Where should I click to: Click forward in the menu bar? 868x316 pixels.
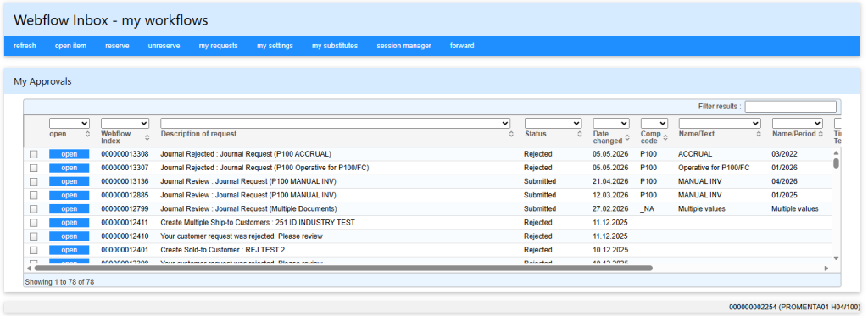(462, 46)
